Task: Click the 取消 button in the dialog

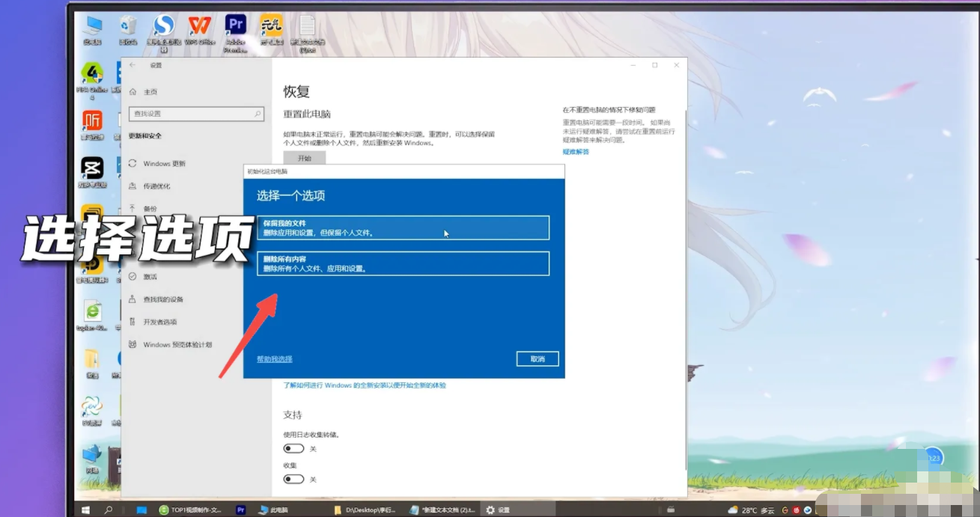Action: [x=538, y=359]
